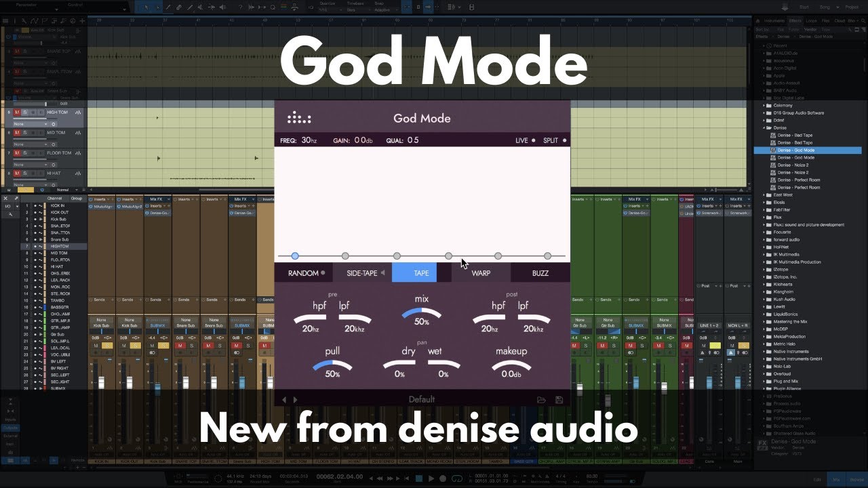The height and width of the screenshot is (488, 868).
Task: Toggle the LIVE indicator
Action: [533, 140]
